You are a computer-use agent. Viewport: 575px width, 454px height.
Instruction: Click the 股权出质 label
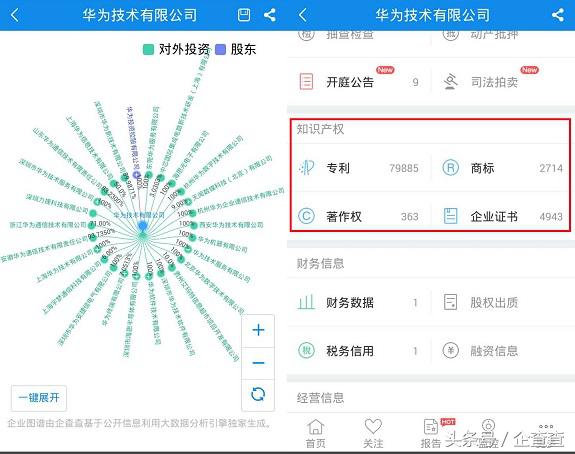click(x=494, y=303)
